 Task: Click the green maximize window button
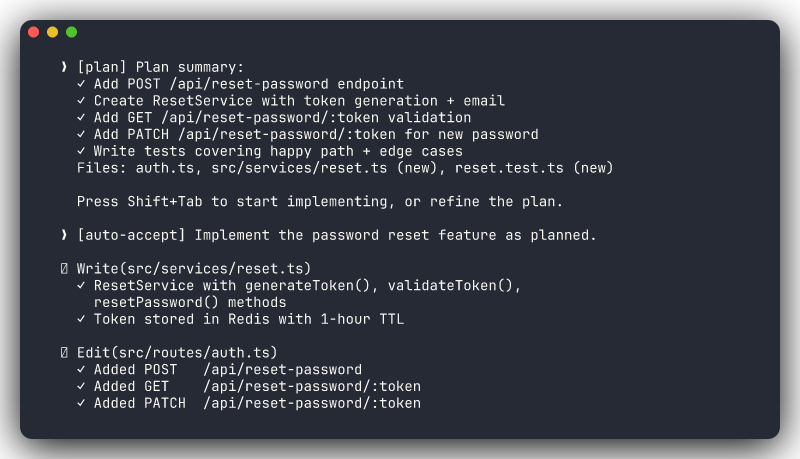(x=71, y=32)
